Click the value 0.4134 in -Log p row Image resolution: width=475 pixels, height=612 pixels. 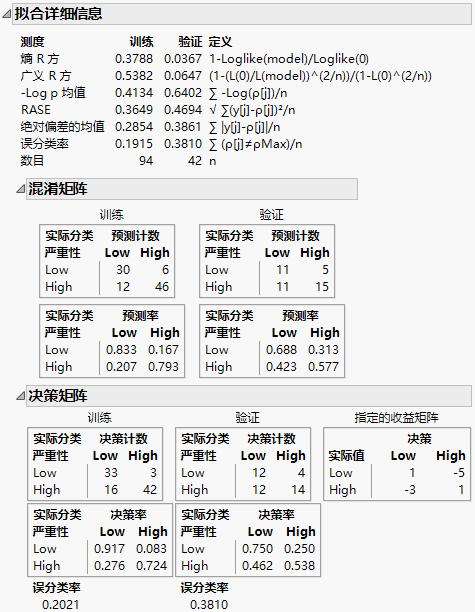pos(134,93)
